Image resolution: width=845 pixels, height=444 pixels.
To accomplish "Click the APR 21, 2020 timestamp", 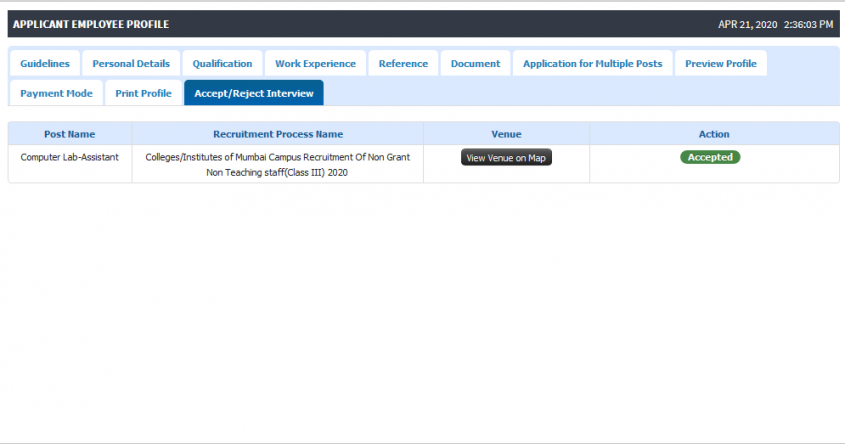I will tap(775, 24).
